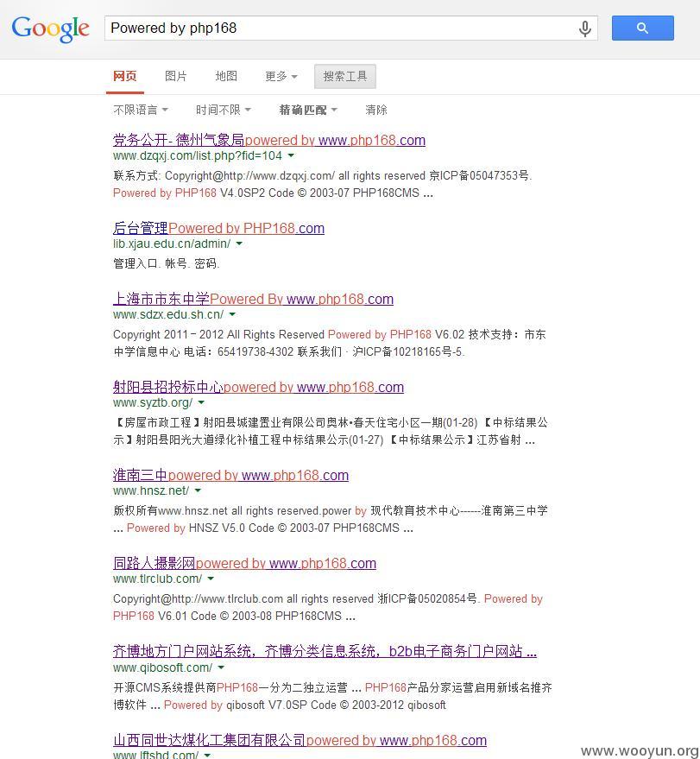
Task: Open the 党务公开-德州气象局 result link
Action: pyautogui.click(x=268, y=140)
